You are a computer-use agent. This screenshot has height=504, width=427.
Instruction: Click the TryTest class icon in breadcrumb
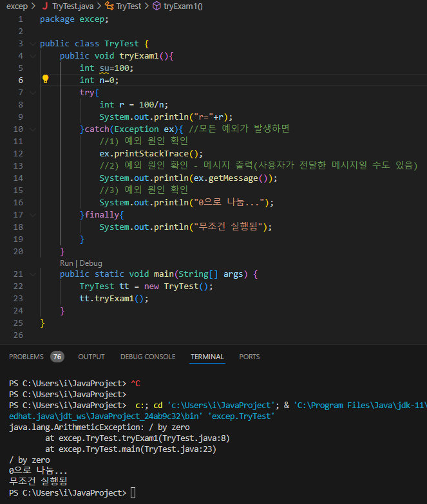point(109,6)
